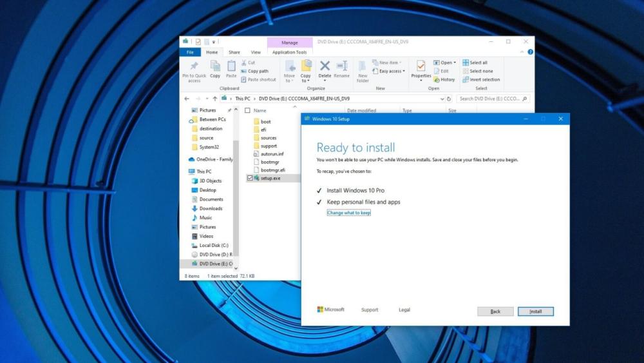Click the Rename icon in Organize group
644x363 pixels.
click(342, 66)
